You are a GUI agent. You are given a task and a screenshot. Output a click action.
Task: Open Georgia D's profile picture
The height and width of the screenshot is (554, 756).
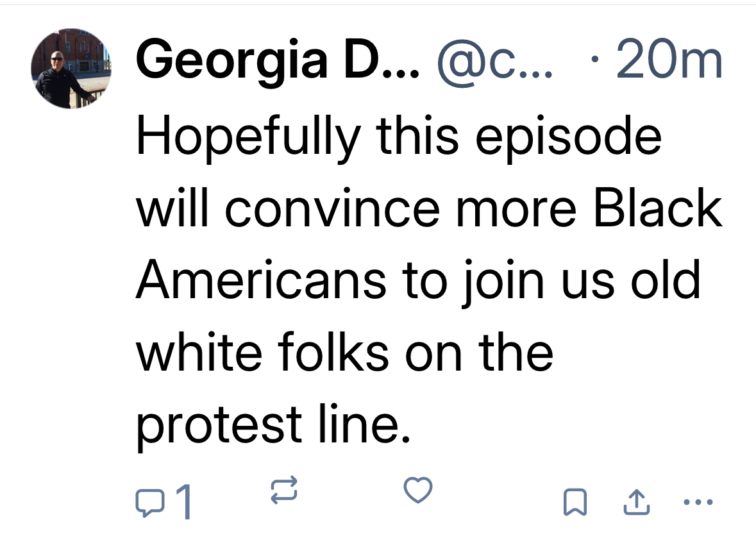pyautogui.click(x=71, y=69)
